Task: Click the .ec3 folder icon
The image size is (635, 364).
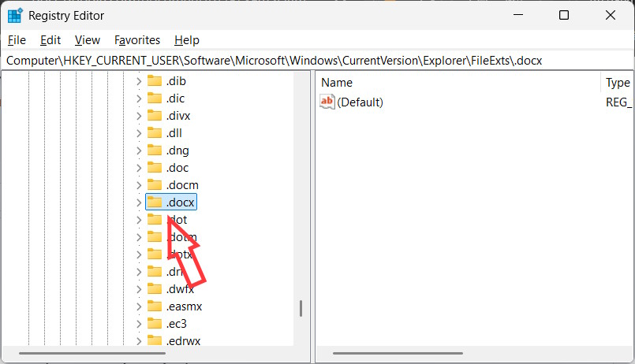Action: [x=155, y=324]
